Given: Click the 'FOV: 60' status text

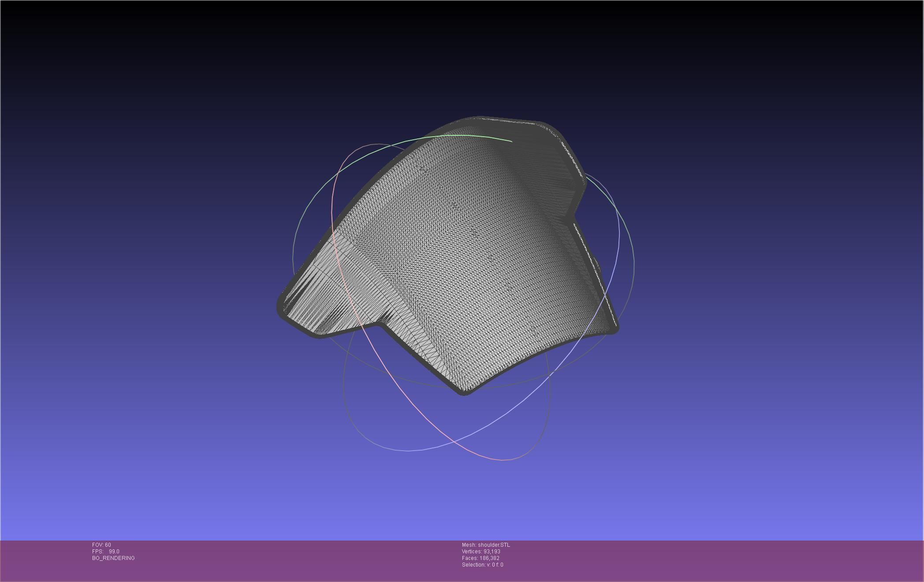Looking at the screenshot, I should tap(101, 545).
